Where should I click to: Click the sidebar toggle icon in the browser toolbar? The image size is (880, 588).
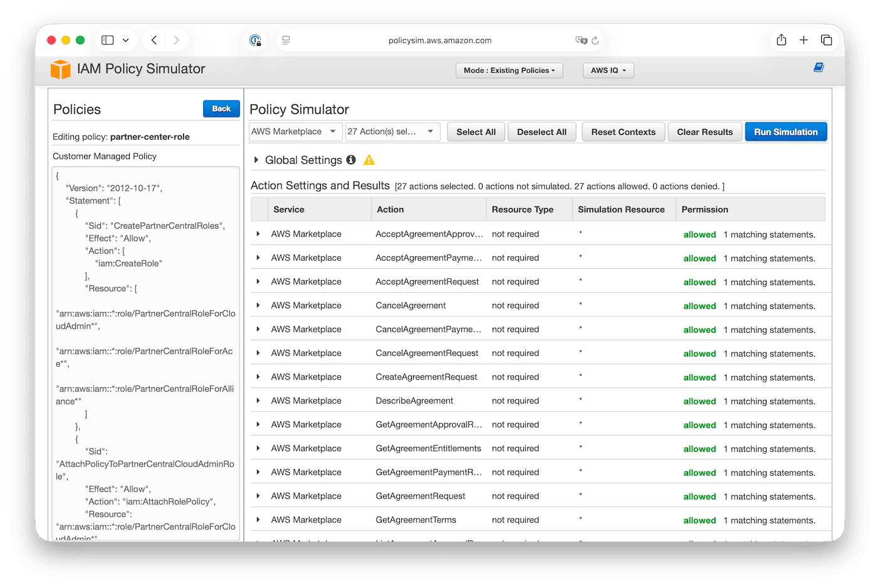107,39
